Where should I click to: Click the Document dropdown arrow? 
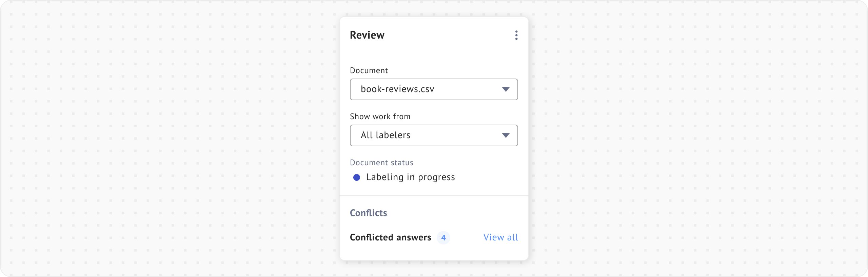pyautogui.click(x=506, y=89)
